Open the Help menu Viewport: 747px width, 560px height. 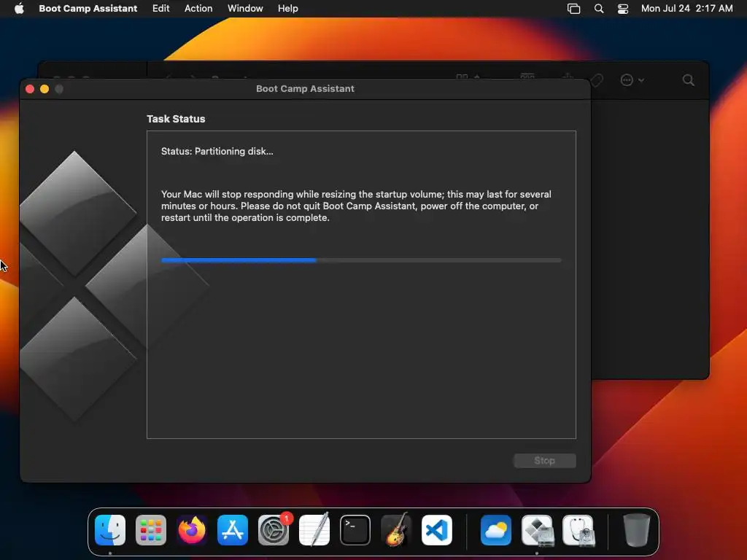288,9
